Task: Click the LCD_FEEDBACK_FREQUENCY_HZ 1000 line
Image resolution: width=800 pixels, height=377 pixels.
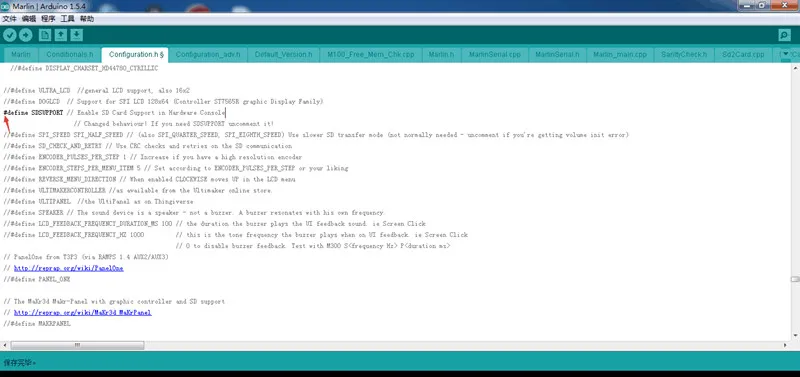Action: [x=235, y=235]
